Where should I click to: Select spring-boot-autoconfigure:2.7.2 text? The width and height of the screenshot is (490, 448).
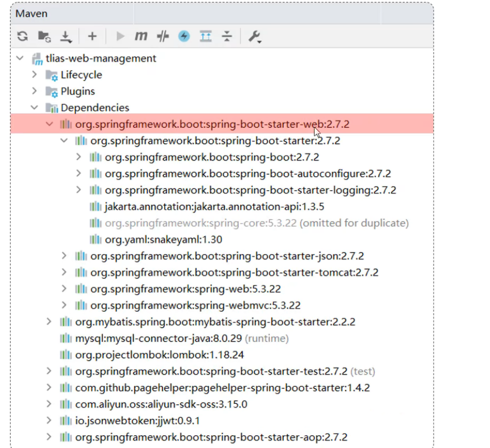pyautogui.click(x=248, y=174)
